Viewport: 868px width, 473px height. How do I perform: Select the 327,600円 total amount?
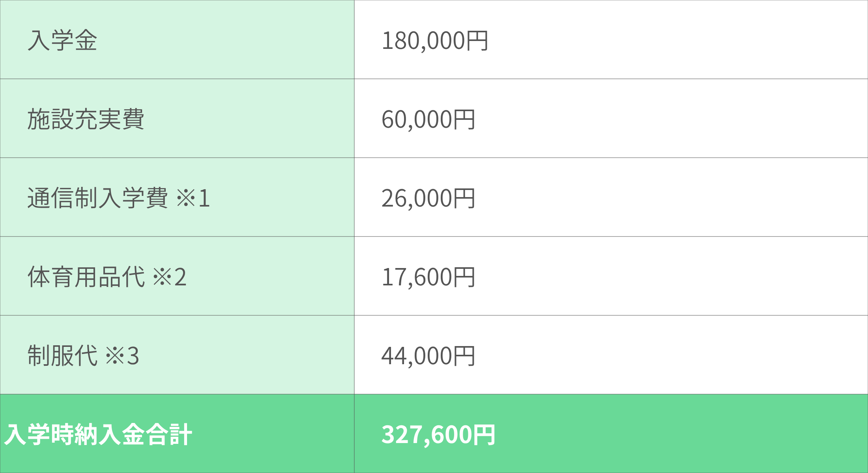point(438,434)
